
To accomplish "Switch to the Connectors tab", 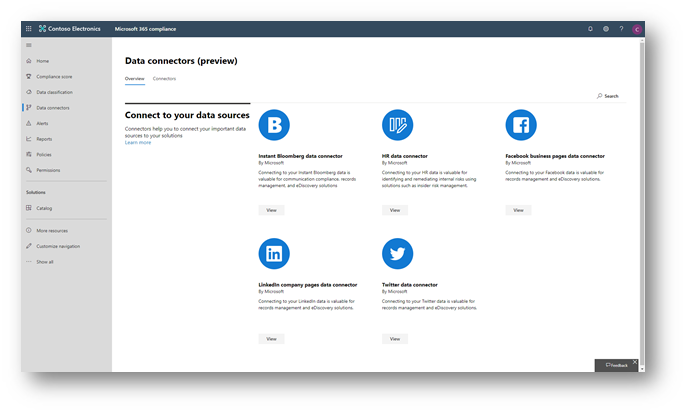I will 164,79.
